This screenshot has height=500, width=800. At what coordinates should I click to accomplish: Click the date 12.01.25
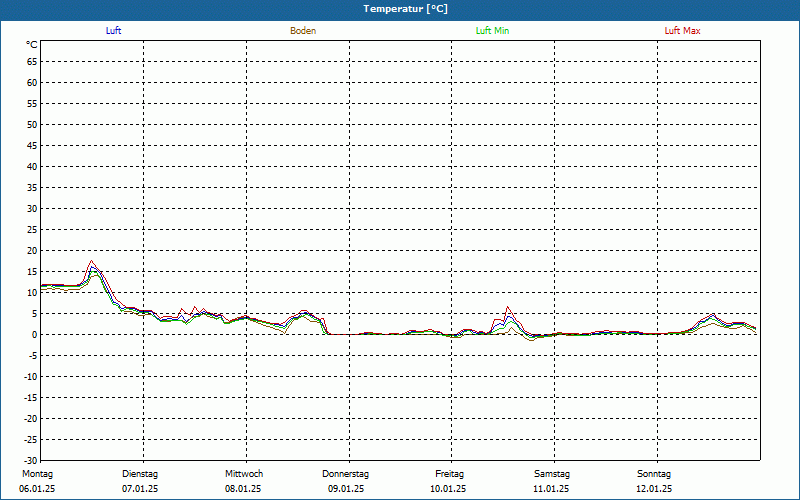coord(654,489)
